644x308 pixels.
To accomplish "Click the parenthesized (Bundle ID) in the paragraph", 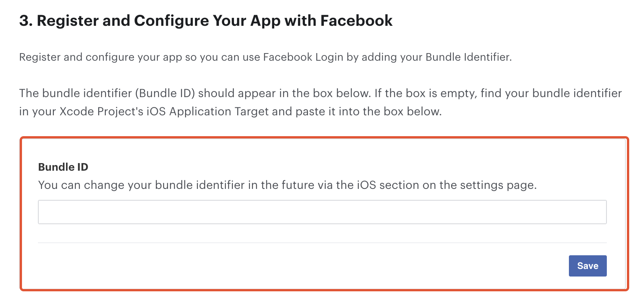I will pos(165,93).
